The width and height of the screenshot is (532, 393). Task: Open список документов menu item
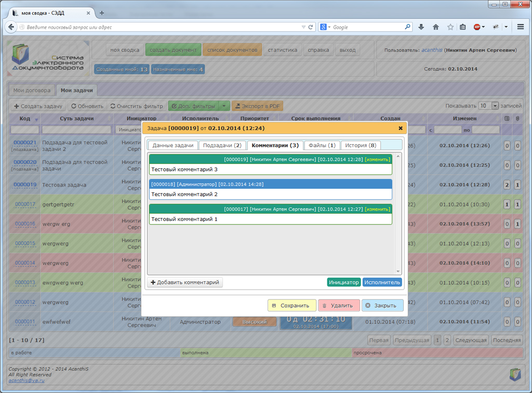(x=232, y=50)
